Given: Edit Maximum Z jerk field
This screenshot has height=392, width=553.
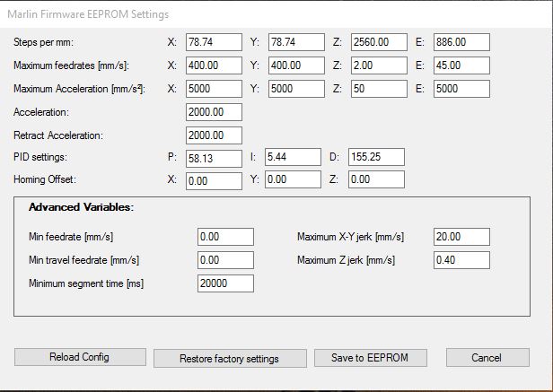Looking at the screenshot, I should [x=461, y=260].
